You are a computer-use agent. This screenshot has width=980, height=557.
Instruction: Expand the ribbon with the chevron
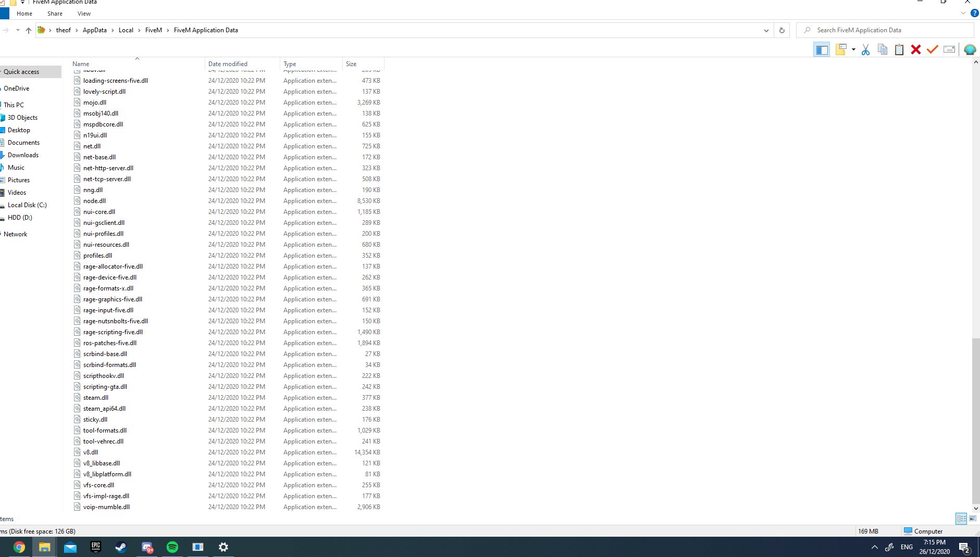point(963,14)
